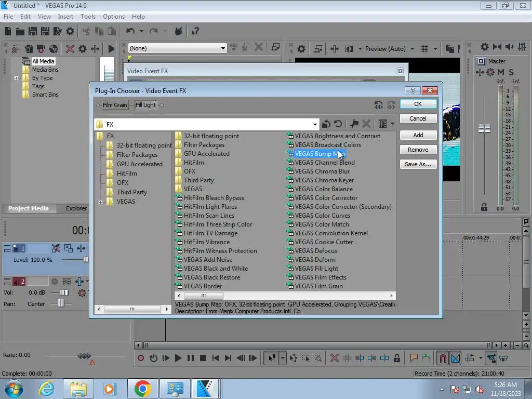Click Start Preview play icon in Project Media
This screenshot has width=532, height=399.
pyautogui.click(x=111, y=49)
